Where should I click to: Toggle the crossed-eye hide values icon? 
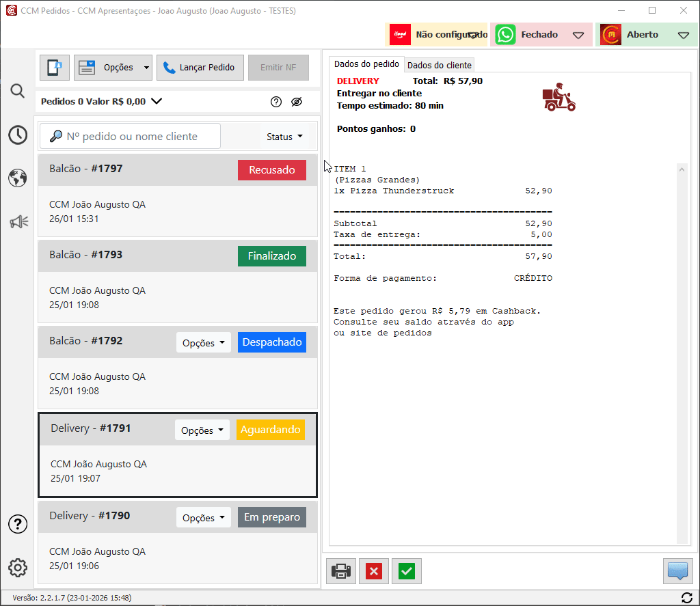pos(296,102)
